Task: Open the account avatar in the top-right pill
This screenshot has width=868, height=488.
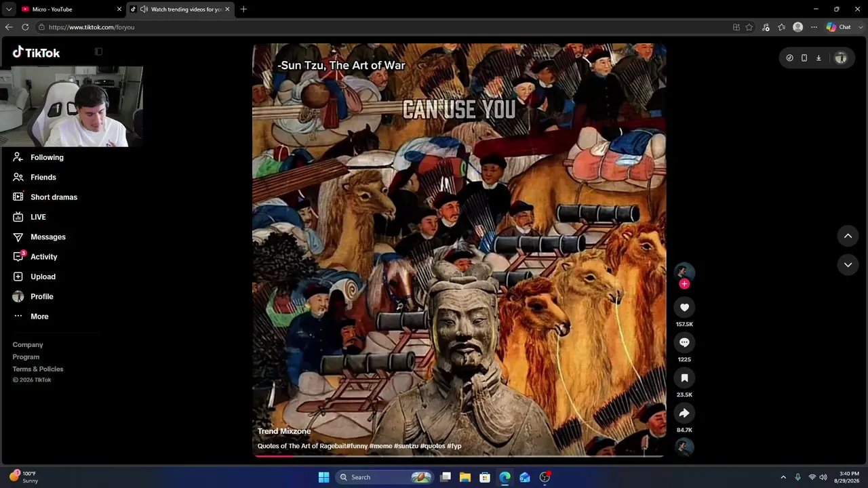Action: tap(841, 58)
